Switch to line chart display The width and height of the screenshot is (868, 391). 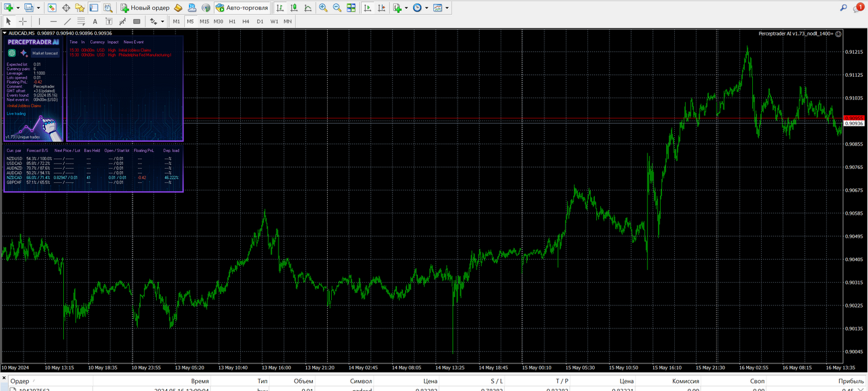point(308,8)
